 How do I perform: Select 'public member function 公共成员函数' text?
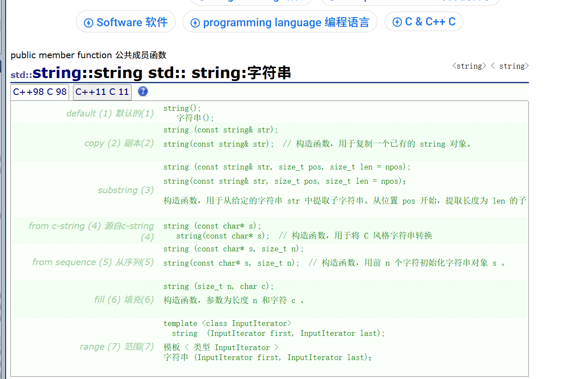coord(89,55)
